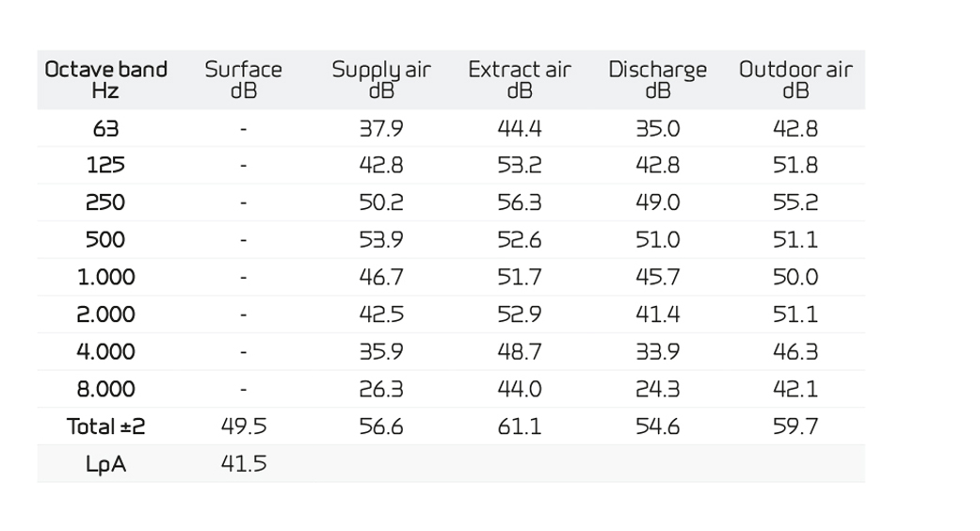Click the 1.000 Hz row label
The width and height of the screenshot is (980, 531).
click(x=105, y=278)
